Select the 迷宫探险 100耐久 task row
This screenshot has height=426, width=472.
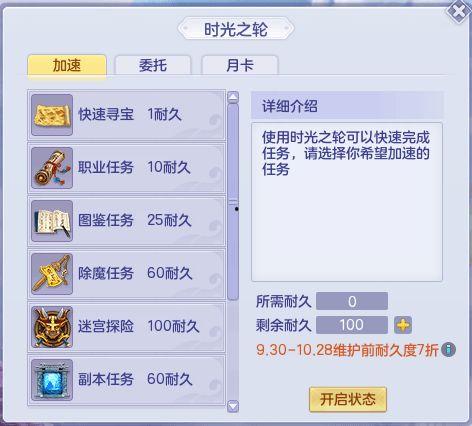(126, 327)
